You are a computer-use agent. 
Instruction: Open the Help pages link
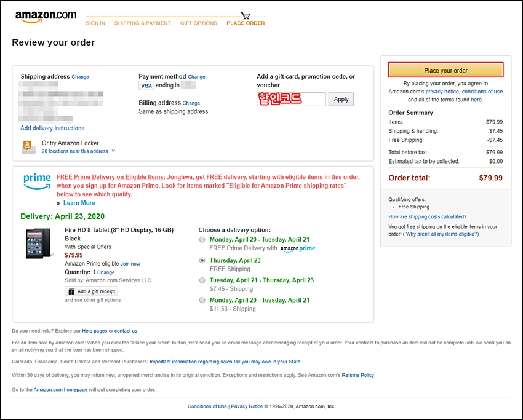pyautogui.click(x=94, y=331)
